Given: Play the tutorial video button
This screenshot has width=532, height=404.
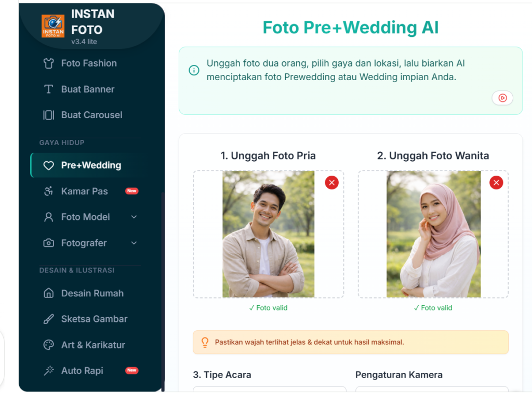Looking at the screenshot, I should pyautogui.click(x=502, y=98).
